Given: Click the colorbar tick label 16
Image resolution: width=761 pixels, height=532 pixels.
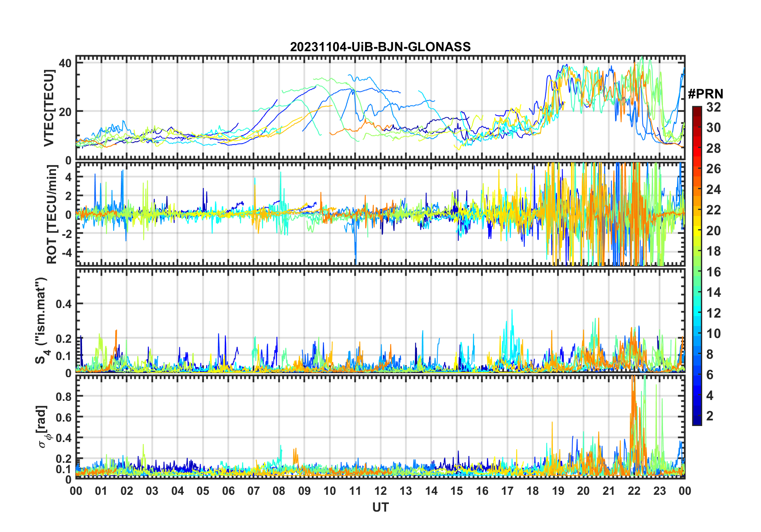Looking at the screenshot, I should pos(713,272).
